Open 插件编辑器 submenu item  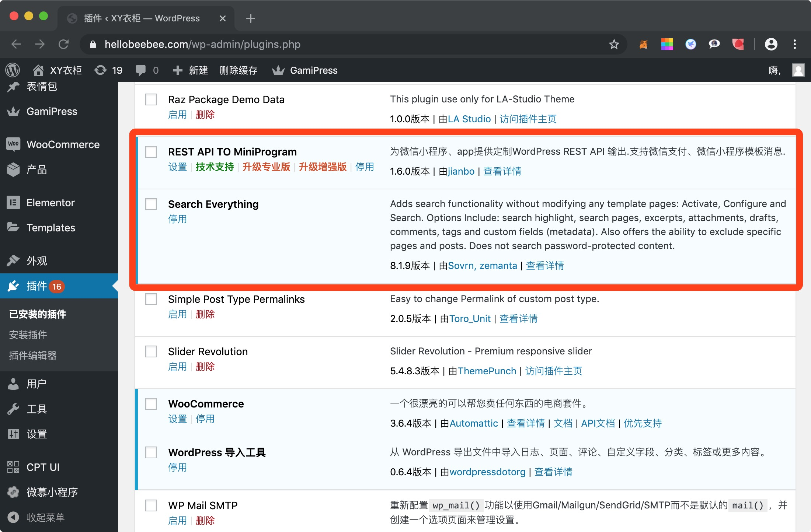point(33,356)
